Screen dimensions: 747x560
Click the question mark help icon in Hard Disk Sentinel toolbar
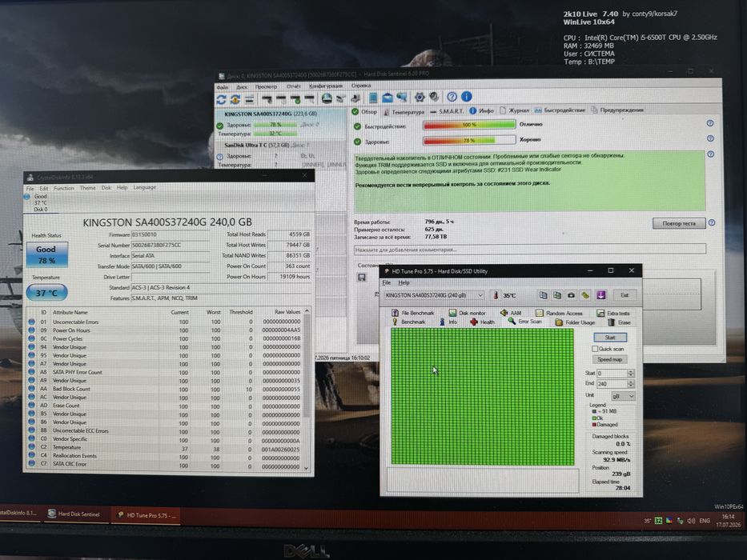(452, 97)
